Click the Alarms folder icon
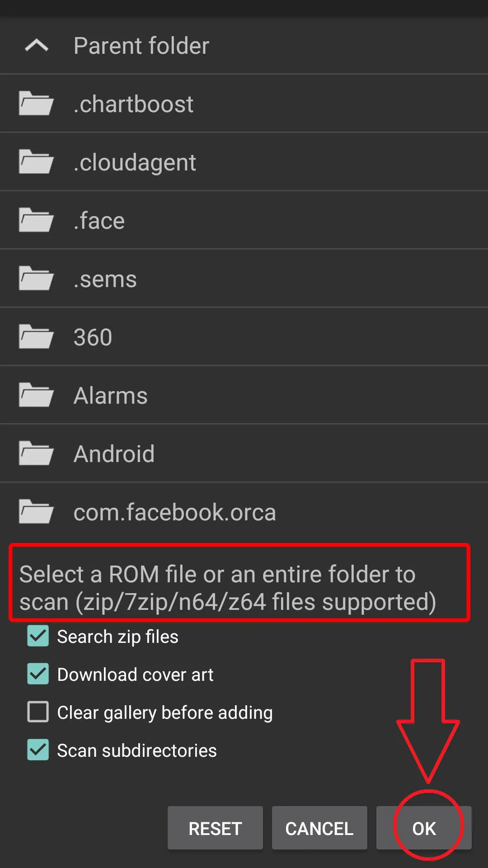Screen dimensions: 488x868 (36, 395)
